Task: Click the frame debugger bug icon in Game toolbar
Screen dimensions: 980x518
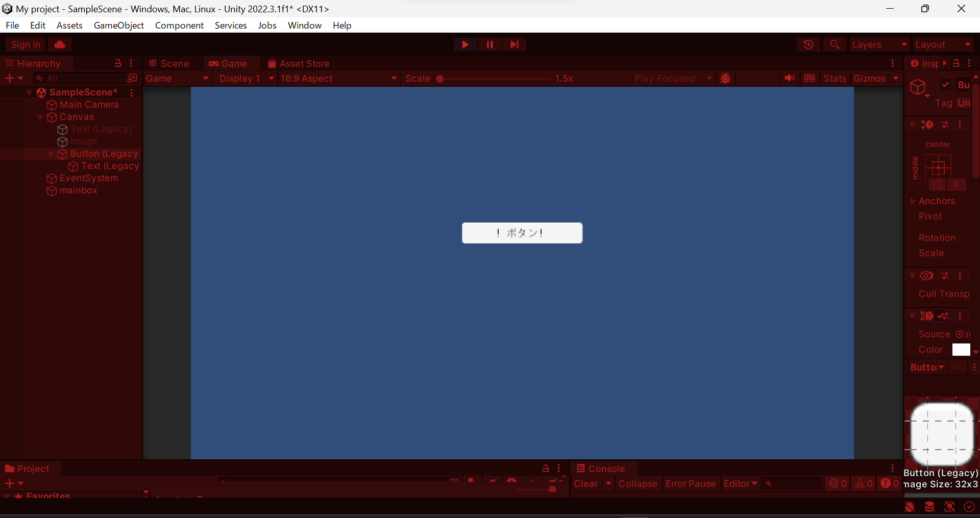Action: pyautogui.click(x=725, y=78)
